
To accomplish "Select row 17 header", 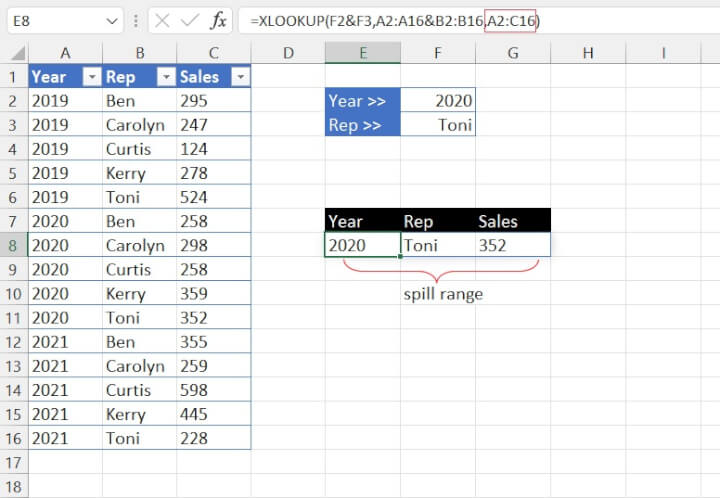I will (x=14, y=463).
